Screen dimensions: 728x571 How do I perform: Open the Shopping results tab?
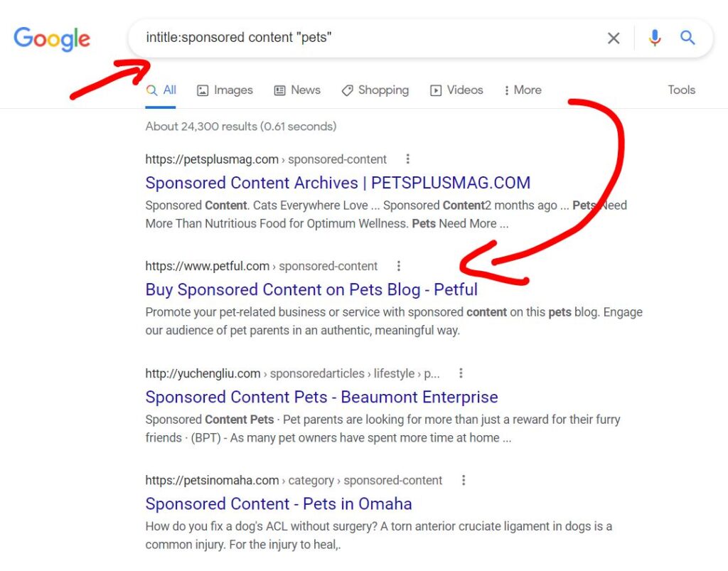(x=375, y=90)
